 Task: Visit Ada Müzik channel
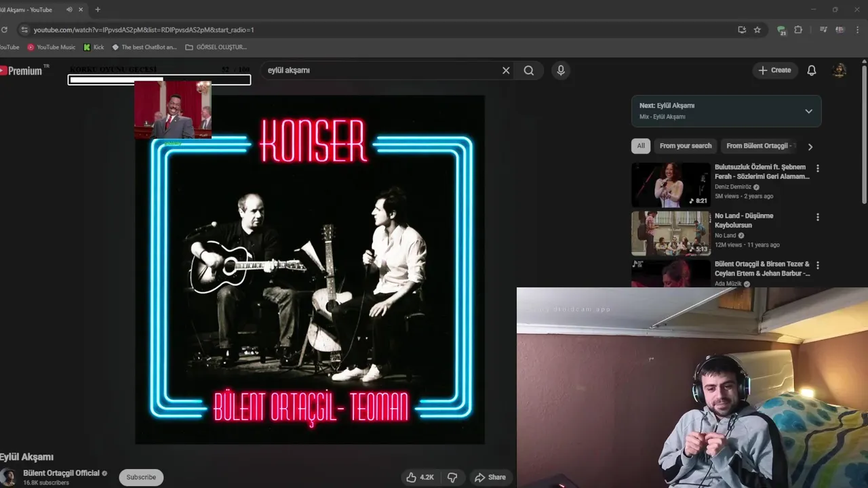(728, 284)
